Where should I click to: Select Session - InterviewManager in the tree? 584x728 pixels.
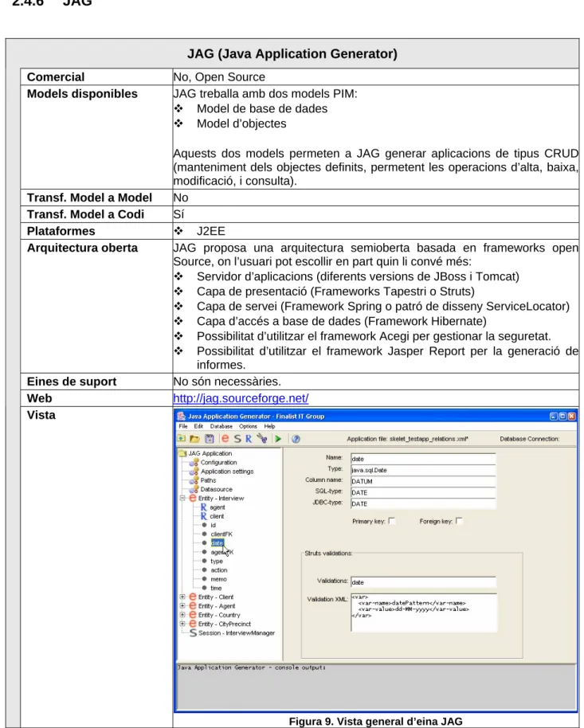click(x=237, y=633)
